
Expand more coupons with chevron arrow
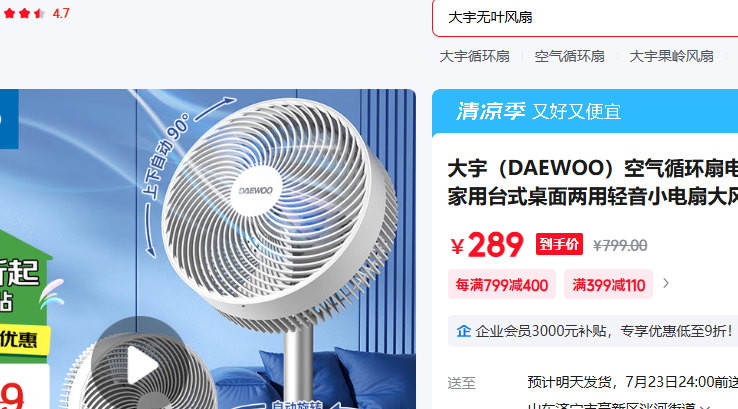tap(666, 283)
